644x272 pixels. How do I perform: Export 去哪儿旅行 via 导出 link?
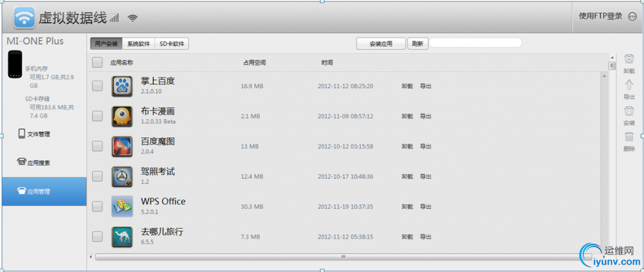(x=426, y=237)
